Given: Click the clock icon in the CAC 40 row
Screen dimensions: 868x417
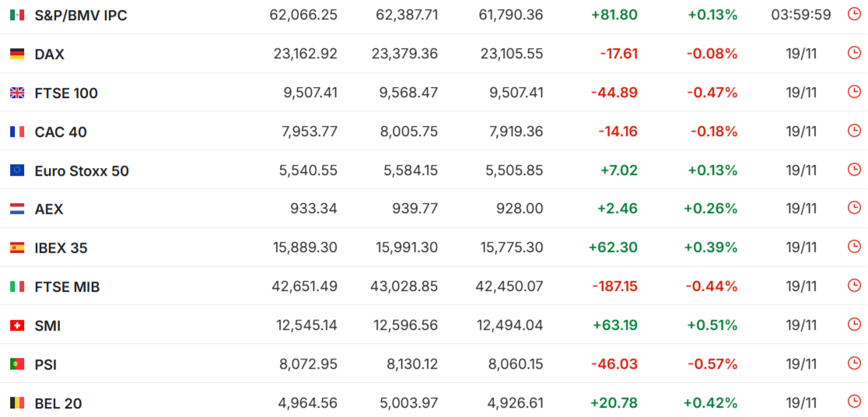Looking at the screenshot, I should 853,130.
